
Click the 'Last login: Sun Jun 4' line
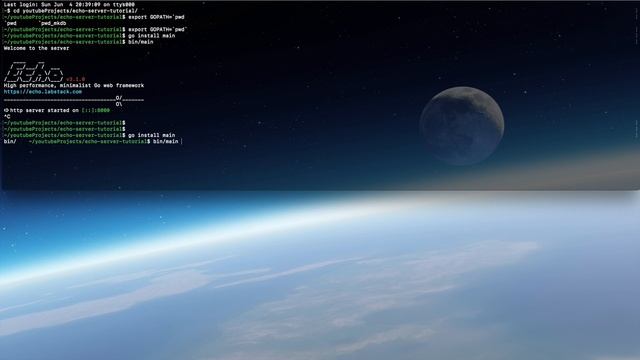click(69, 4)
